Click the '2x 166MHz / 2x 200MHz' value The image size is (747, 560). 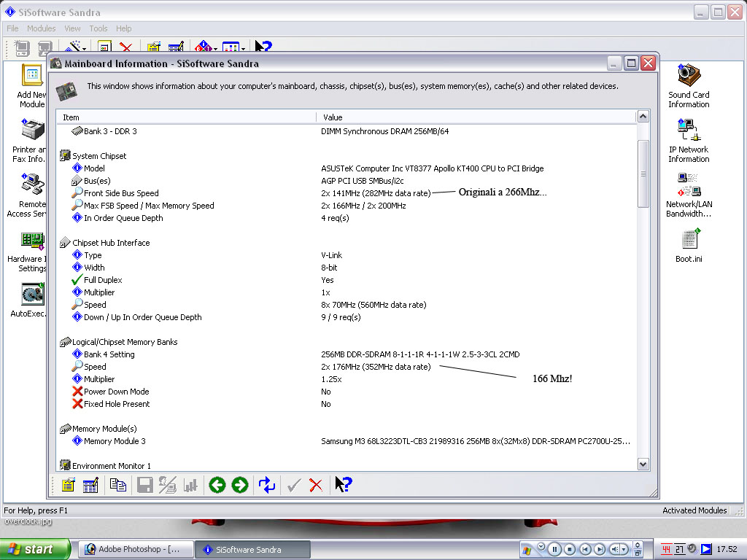click(x=363, y=206)
